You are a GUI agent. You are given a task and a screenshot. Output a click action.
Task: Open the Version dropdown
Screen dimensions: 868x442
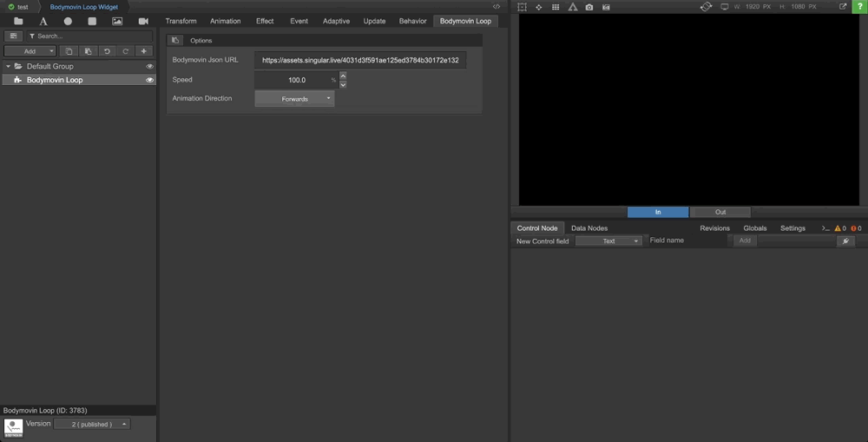coord(92,424)
